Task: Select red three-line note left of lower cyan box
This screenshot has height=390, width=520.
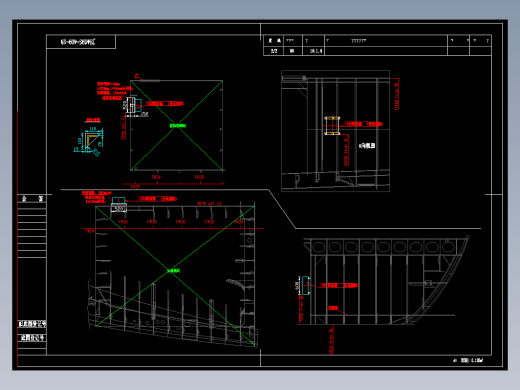Action: click(x=96, y=197)
